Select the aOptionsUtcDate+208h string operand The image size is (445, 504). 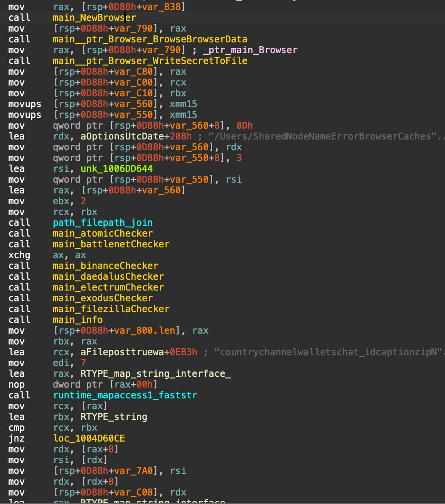point(136,136)
